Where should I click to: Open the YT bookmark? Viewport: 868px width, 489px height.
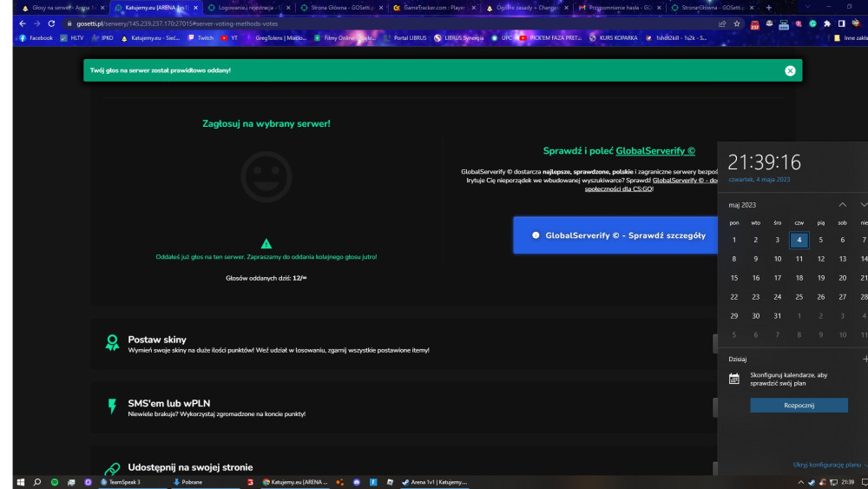pyautogui.click(x=229, y=38)
